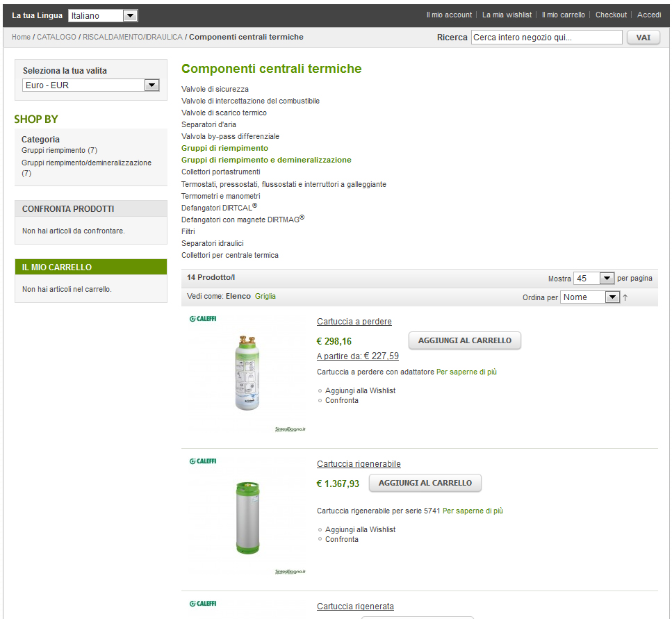Viewport: 672px width, 619px height.
Task: Change the products per page dropdown
Action: click(x=593, y=279)
